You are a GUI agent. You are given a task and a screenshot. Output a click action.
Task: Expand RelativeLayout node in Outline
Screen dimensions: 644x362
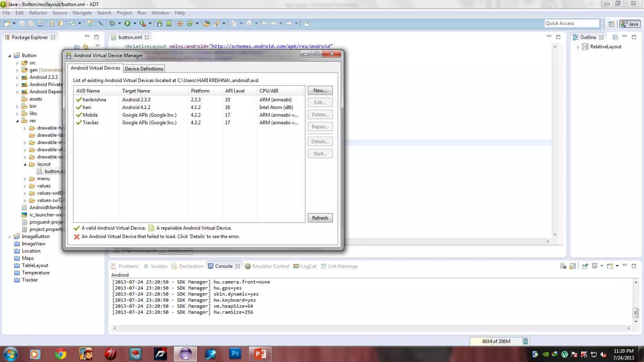(x=578, y=47)
